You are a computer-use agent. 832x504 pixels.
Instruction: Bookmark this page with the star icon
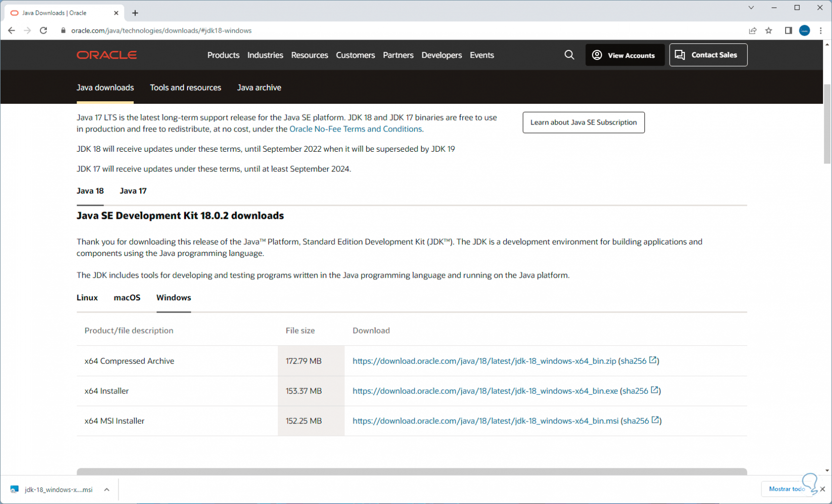pos(768,31)
